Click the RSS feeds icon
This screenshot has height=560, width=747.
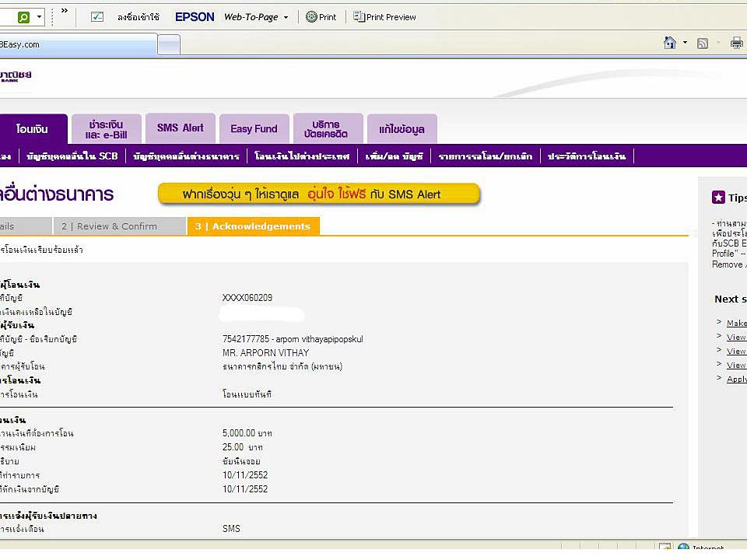703,44
